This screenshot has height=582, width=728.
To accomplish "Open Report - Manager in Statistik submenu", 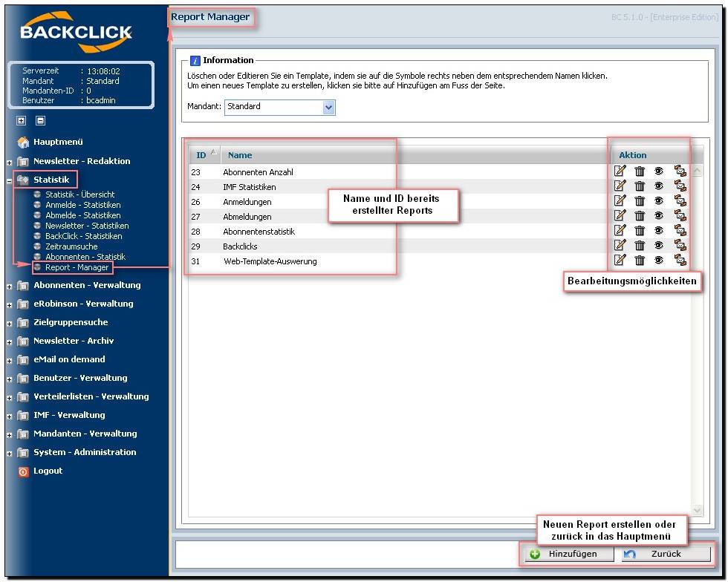I will tap(77, 267).
